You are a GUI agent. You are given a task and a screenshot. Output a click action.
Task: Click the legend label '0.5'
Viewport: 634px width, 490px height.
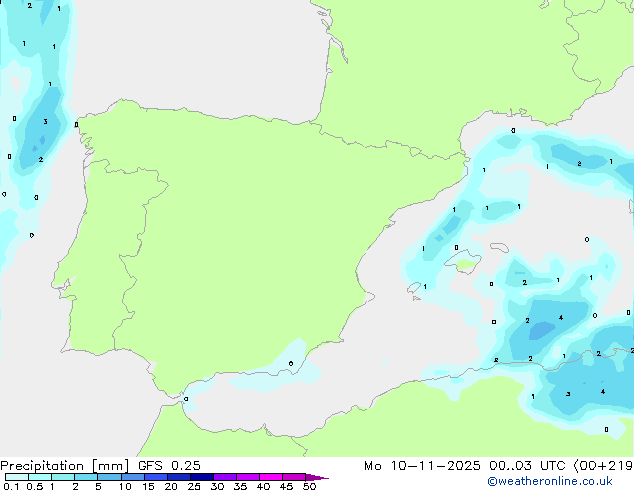click(x=35, y=486)
